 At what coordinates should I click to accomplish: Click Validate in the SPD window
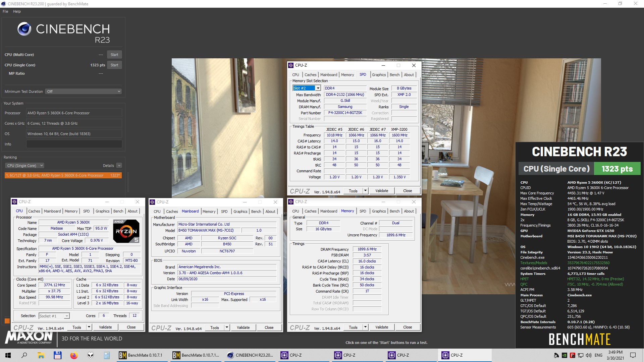pos(382,191)
